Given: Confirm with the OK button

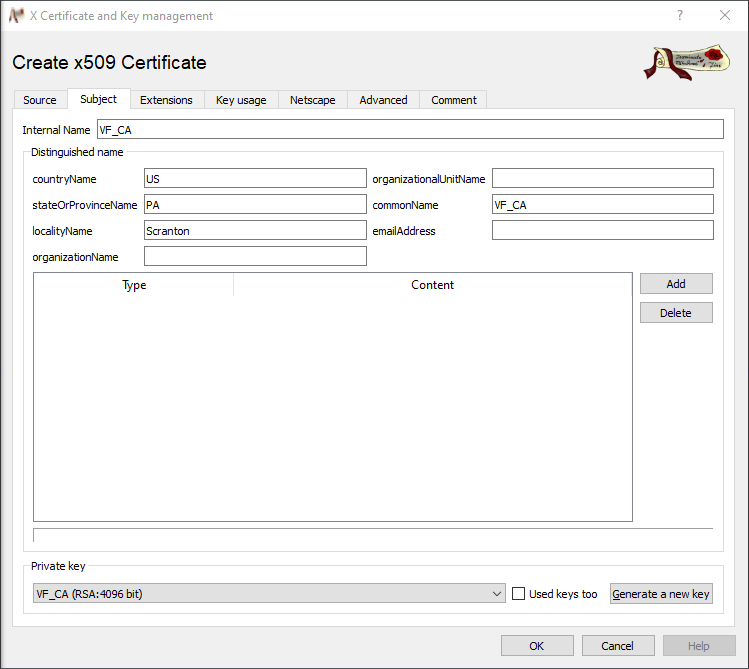Looking at the screenshot, I should [537, 645].
